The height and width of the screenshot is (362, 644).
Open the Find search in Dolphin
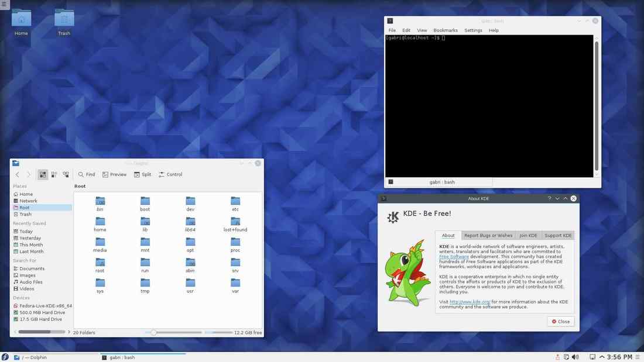coord(85,174)
